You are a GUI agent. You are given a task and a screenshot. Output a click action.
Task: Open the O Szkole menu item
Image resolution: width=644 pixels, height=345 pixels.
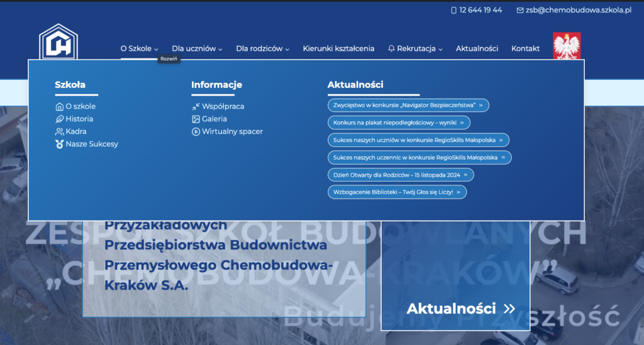pos(136,48)
